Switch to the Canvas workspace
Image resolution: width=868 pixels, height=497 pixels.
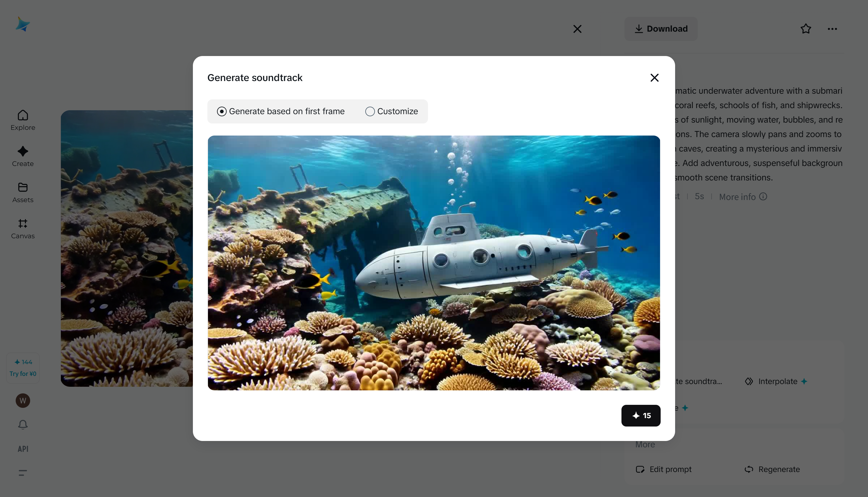coord(23,228)
